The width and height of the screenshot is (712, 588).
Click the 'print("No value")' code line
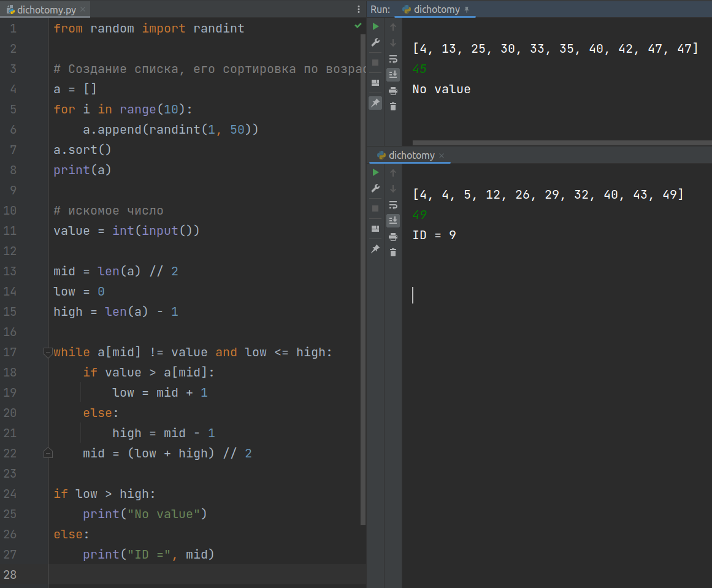[145, 514]
